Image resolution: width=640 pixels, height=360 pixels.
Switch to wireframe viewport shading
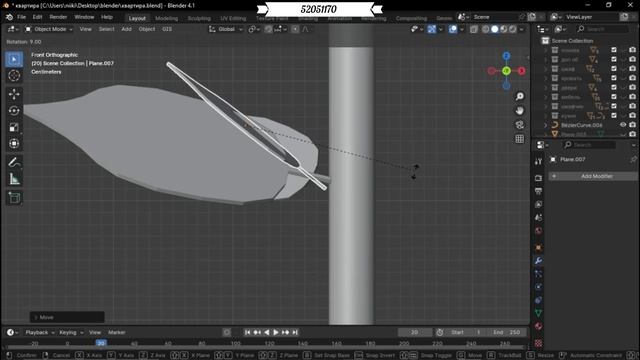[486, 29]
